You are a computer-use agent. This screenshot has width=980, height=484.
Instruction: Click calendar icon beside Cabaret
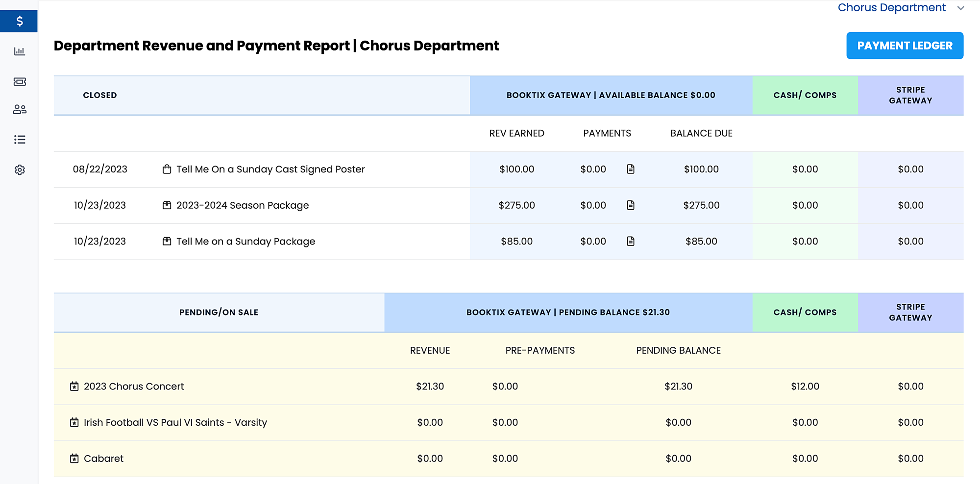(74, 459)
